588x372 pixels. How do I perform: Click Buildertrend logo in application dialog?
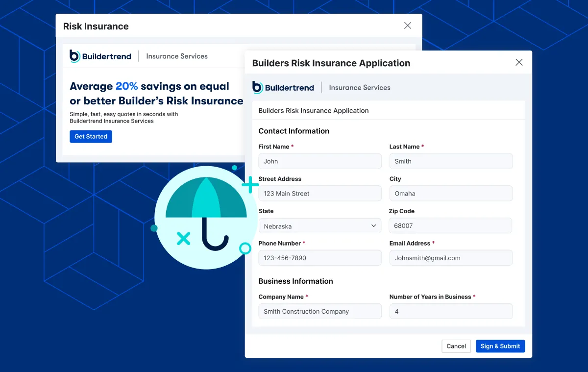click(x=283, y=87)
